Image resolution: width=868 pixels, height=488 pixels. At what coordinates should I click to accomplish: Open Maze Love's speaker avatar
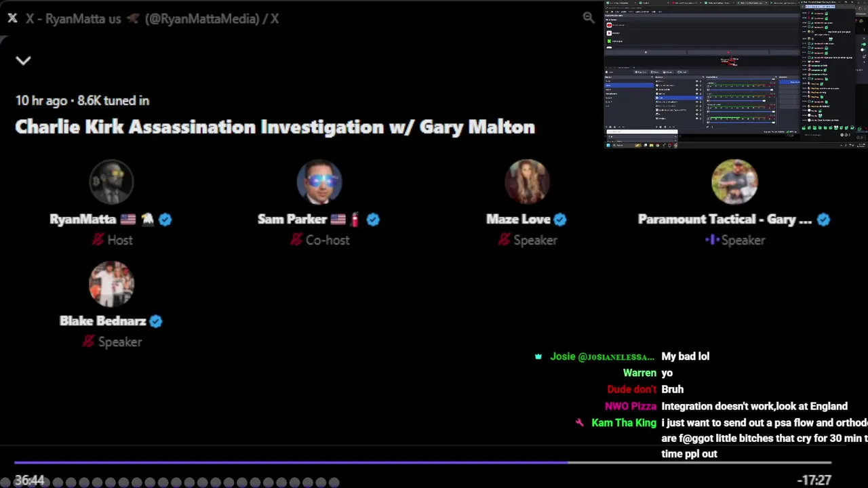click(527, 182)
